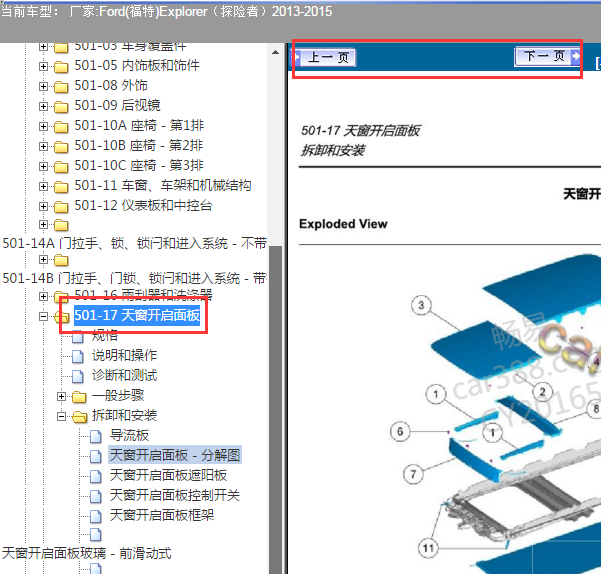
Task: Click the 上一页 previous page button
Action: (x=324, y=57)
